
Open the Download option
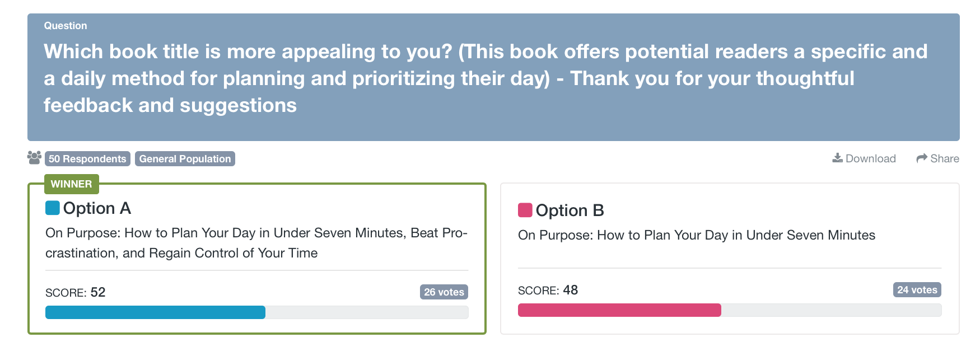(x=864, y=158)
